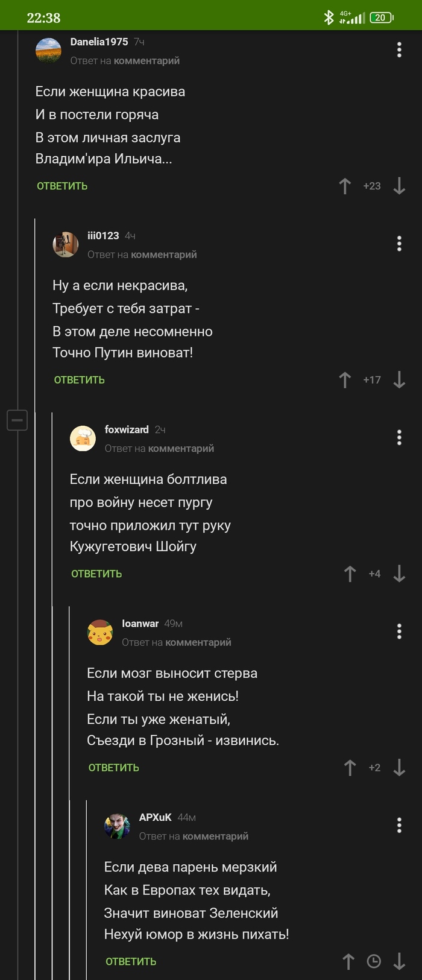The image size is (422, 980).
Task: Collapse the thread using the minus control
Action: click(x=17, y=421)
